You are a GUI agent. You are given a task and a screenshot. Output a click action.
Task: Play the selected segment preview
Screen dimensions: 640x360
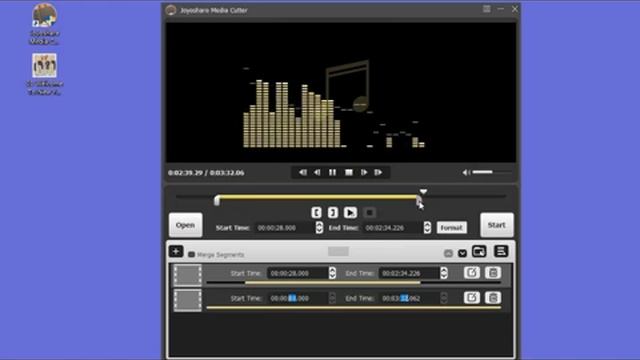(350, 213)
